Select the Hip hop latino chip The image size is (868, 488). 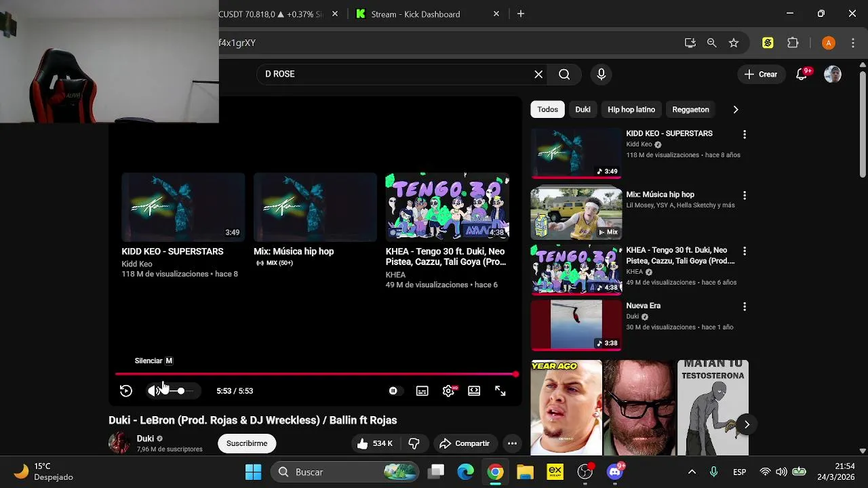(631, 110)
